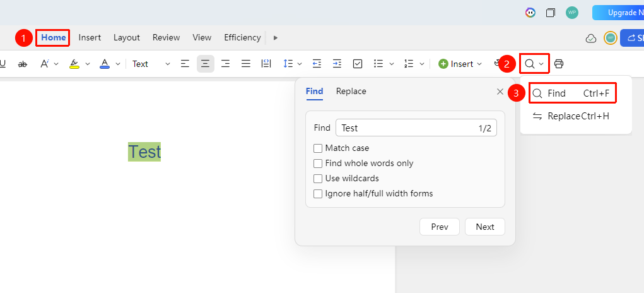Screen dimensions: 644x293
Task: Align text right
Action: click(225, 64)
